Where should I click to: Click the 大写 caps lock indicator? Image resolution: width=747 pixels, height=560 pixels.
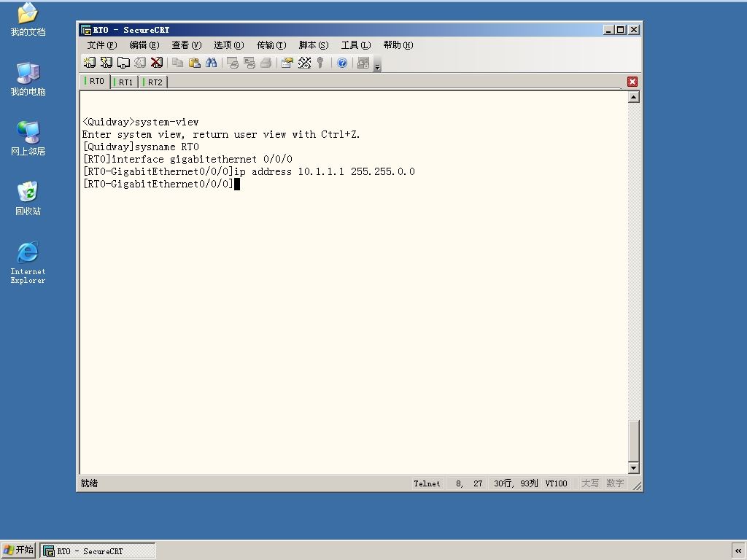[x=589, y=483]
